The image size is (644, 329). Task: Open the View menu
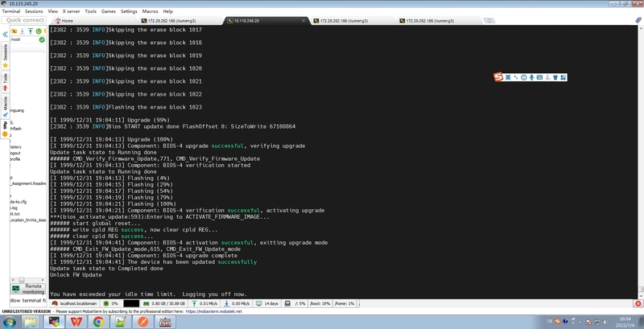point(52,11)
